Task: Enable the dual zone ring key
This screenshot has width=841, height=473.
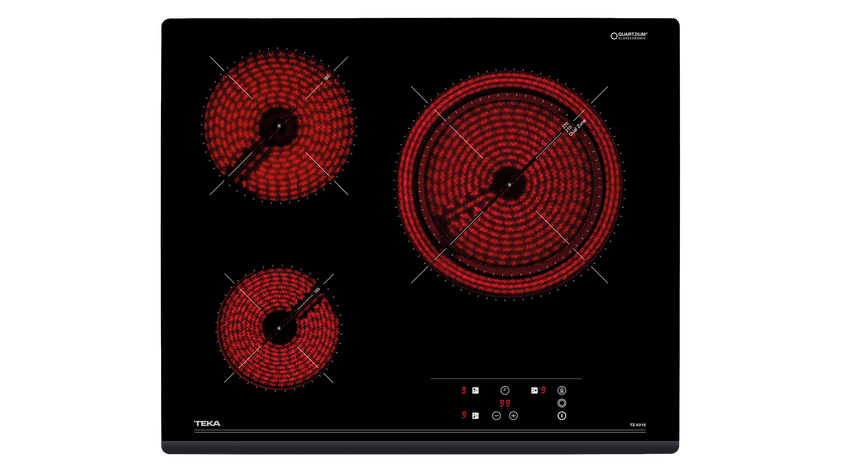Action: [x=562, y=403]
